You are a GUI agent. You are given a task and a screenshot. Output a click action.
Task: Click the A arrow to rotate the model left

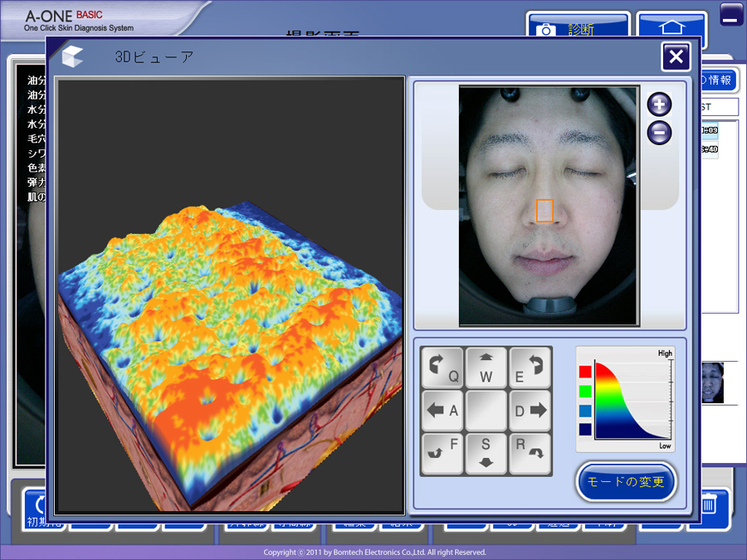pyautogui.click(x=442, y=410)
